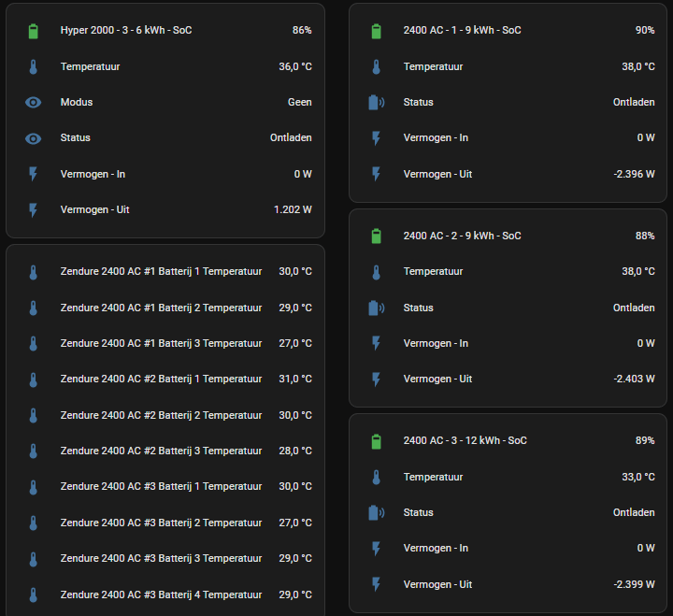
Task: Click the eye icon next to Modus
Action: pos(33,102)
